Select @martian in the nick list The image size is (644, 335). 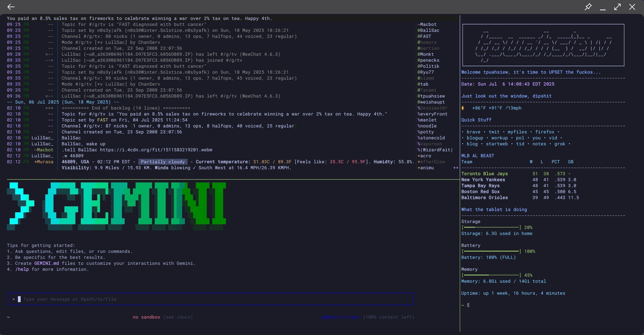coord(428,48)
